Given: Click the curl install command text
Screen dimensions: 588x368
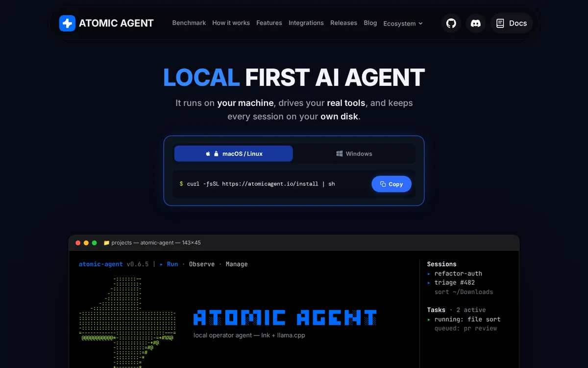Looking at the screenshot, I should click(261, 184).
